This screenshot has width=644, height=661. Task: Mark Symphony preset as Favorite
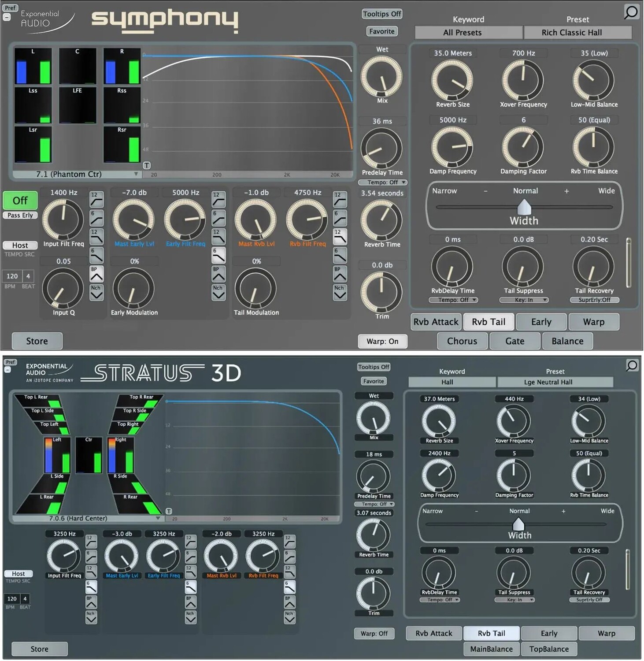pyautogui.click(x=382, y=31)
